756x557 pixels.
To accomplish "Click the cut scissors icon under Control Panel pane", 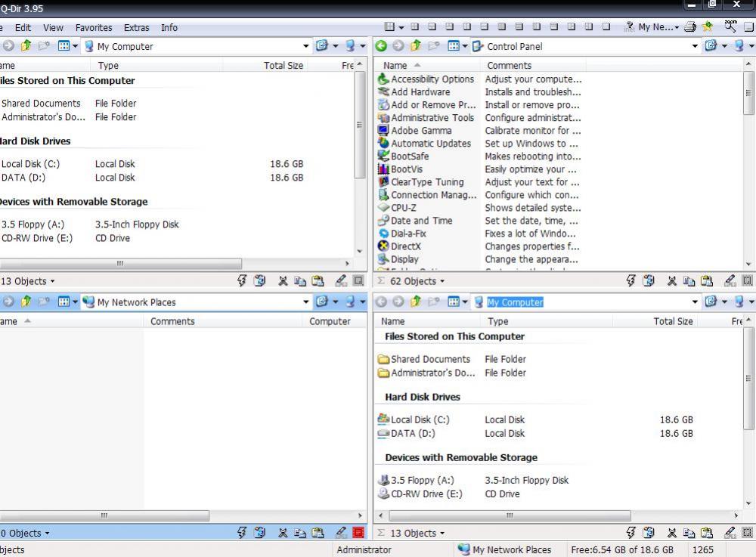I will [x=671, y=281].
